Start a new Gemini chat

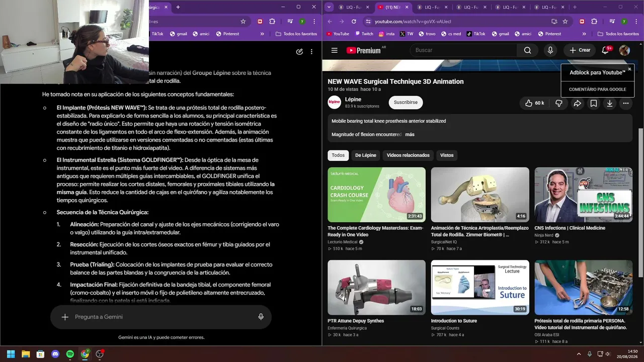click(x=299, y=51)
